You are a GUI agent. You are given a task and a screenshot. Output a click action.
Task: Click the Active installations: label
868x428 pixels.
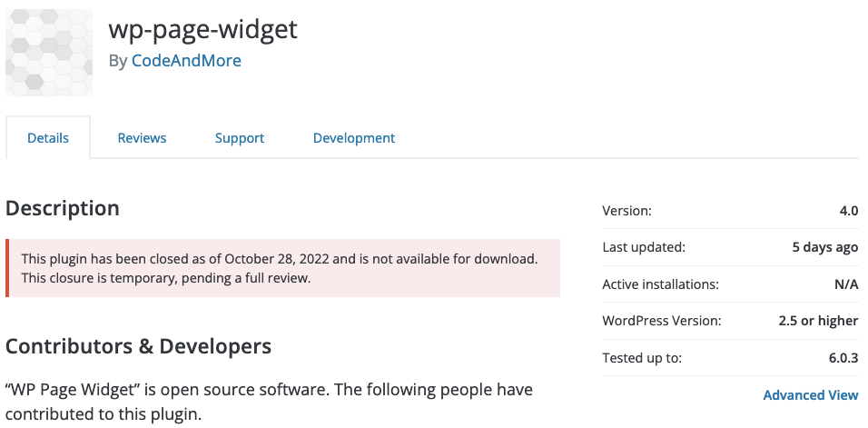(660, 284)
